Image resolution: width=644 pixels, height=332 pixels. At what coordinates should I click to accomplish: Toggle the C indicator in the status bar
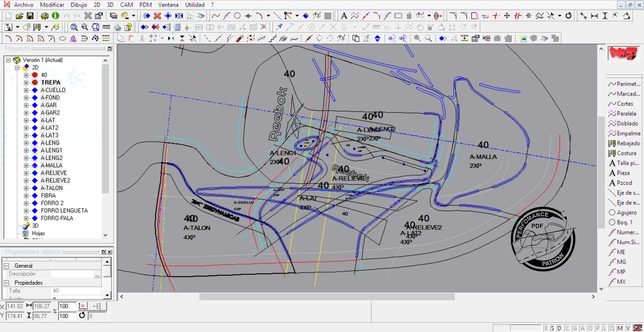[x=567, y=328]
